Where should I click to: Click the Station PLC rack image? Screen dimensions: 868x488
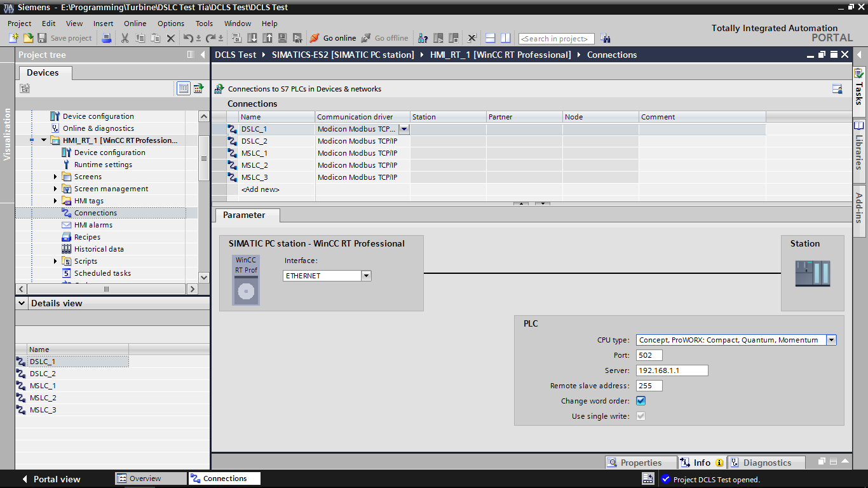[x=813, y=273]
